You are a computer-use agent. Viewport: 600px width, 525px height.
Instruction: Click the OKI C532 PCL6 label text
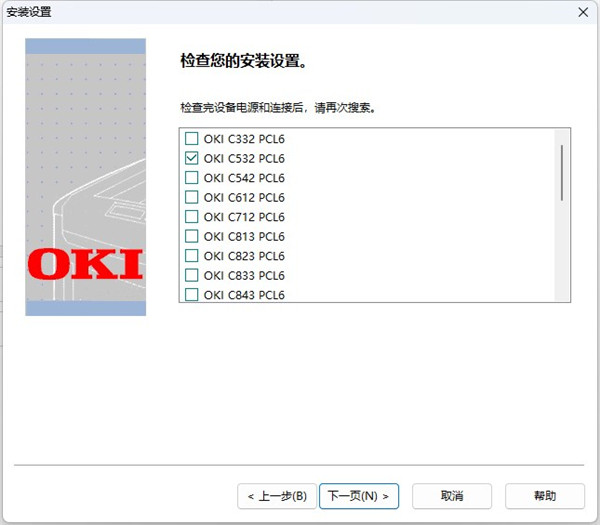244,158
